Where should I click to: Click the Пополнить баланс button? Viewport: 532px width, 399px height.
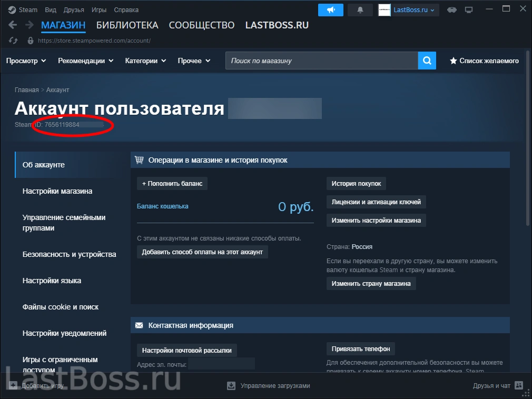click(x=172, y=184)
